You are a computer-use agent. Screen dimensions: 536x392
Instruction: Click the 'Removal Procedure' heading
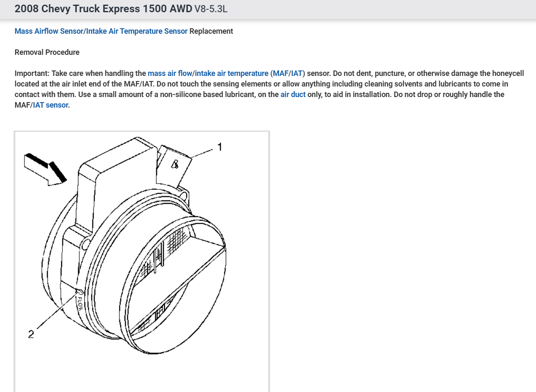pos(47,52)
